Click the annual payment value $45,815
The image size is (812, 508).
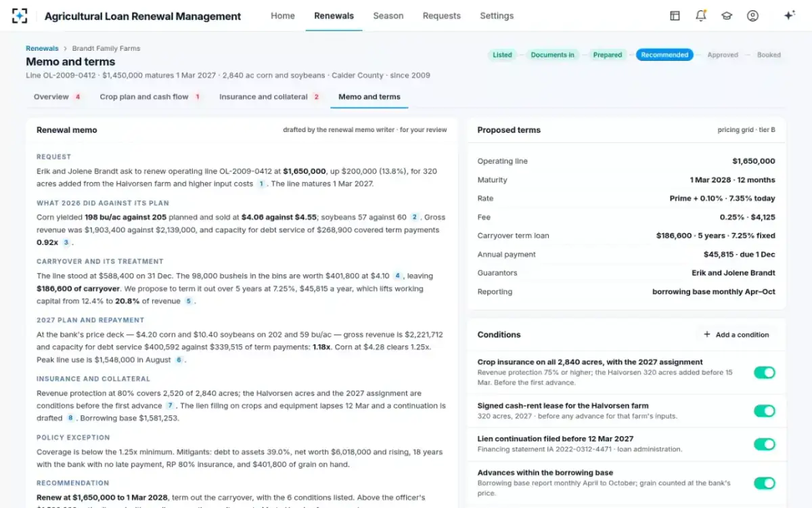click(x=718, y=255)
